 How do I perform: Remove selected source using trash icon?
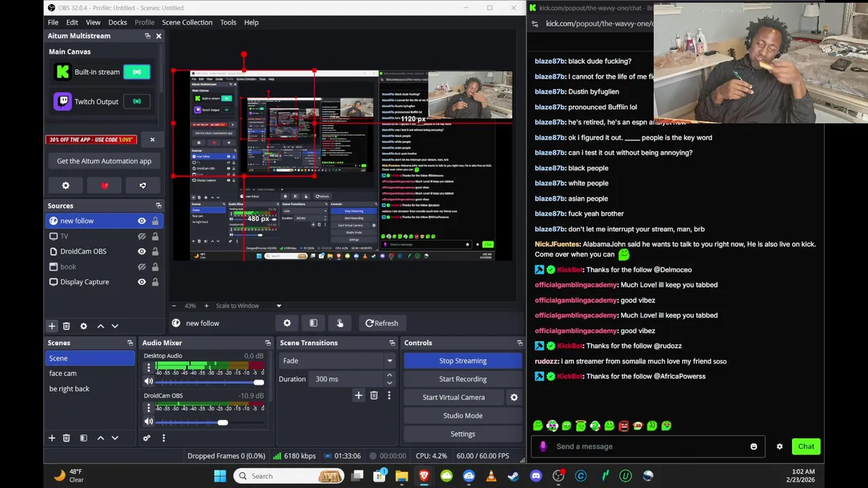pos(66,326)
